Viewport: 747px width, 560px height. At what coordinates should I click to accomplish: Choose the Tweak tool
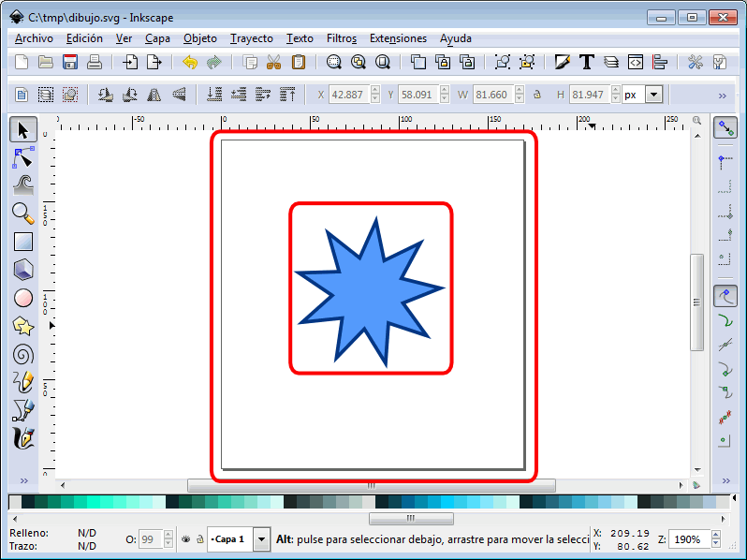[x=22, y=185]
